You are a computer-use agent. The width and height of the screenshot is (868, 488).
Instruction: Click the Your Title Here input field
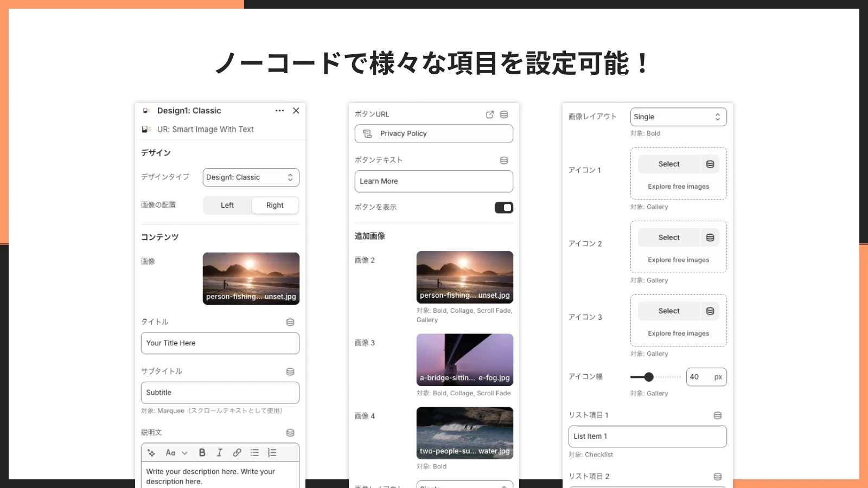220,343
